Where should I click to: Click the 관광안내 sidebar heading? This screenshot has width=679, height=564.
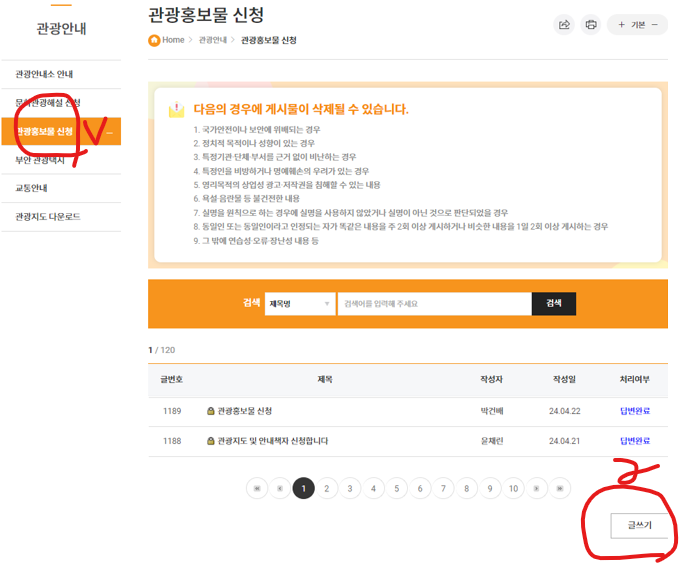click(61, 29)
